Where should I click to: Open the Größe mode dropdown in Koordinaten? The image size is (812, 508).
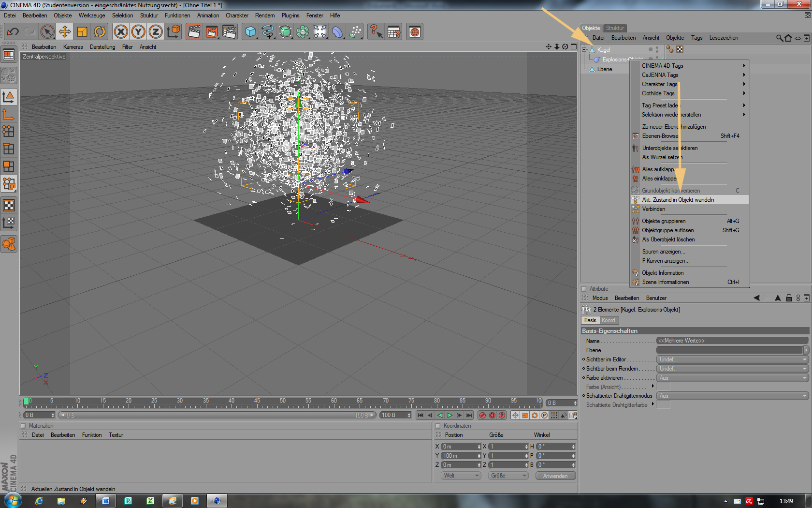[508, 476]
